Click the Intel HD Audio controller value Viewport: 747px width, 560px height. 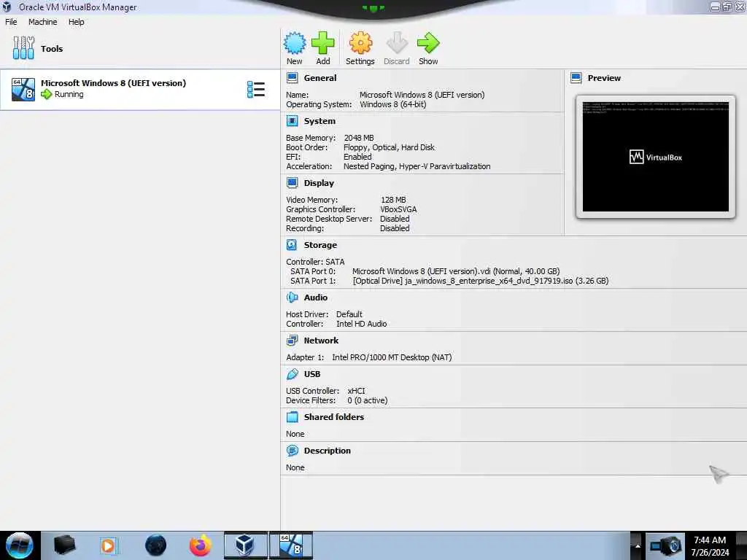361,324
